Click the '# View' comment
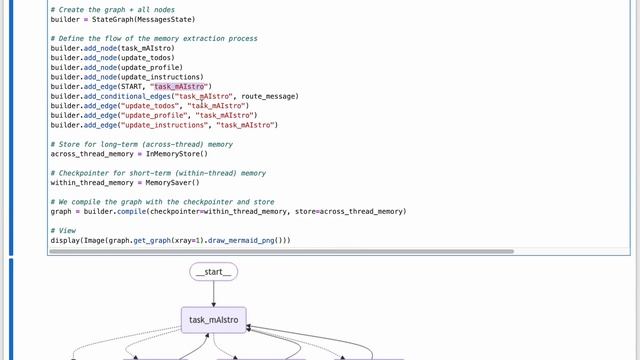 point(63,231)
